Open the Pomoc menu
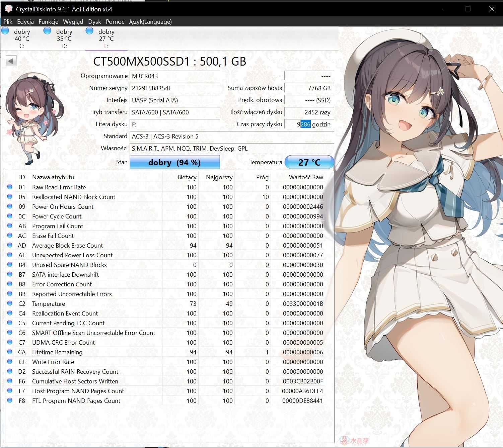 (115, 22)
